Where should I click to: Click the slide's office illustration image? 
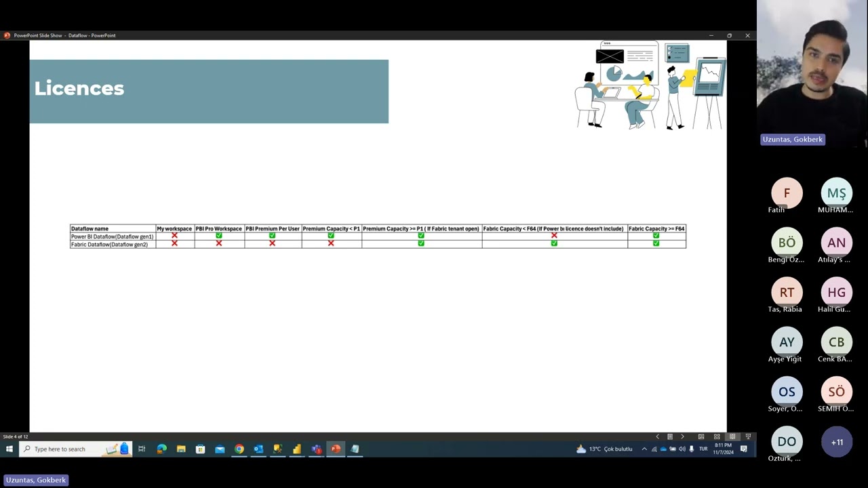650,85
